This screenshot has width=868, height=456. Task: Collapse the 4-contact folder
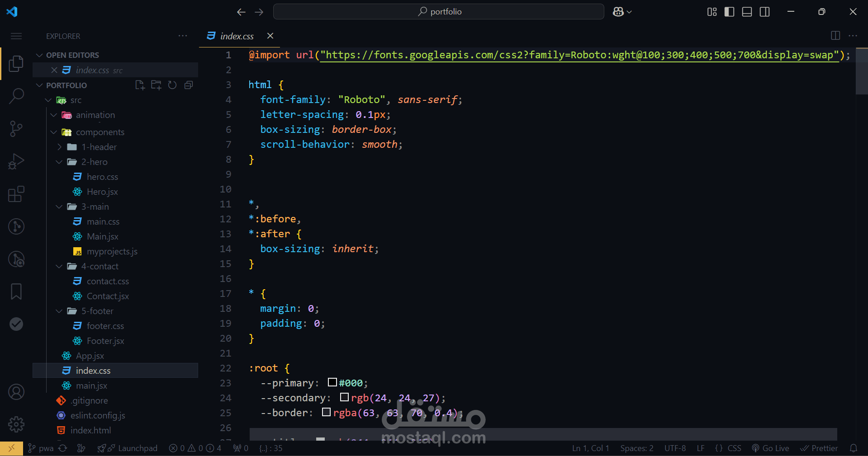tap(59, 266)
